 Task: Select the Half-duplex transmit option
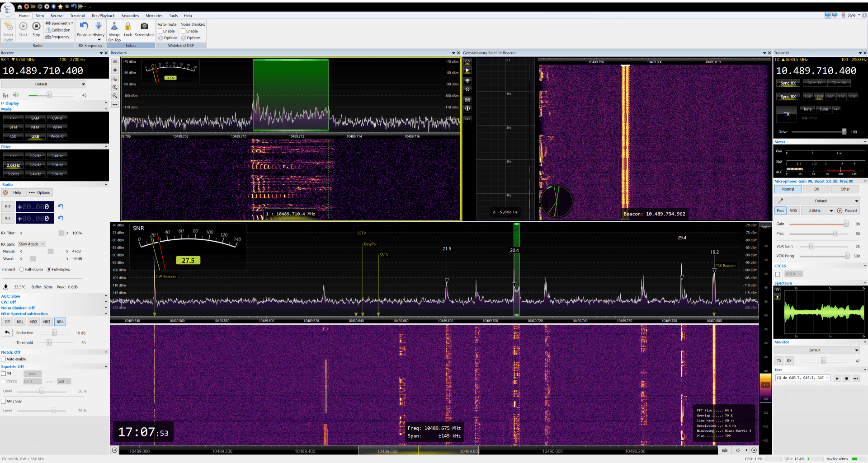pos(22,270)
